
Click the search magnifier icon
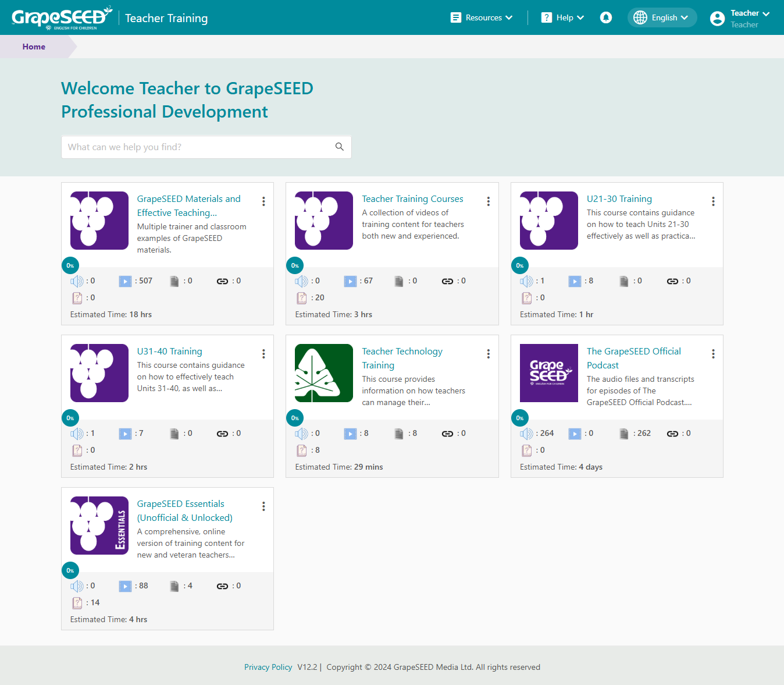pyautogui.click(x=340, y=147)
